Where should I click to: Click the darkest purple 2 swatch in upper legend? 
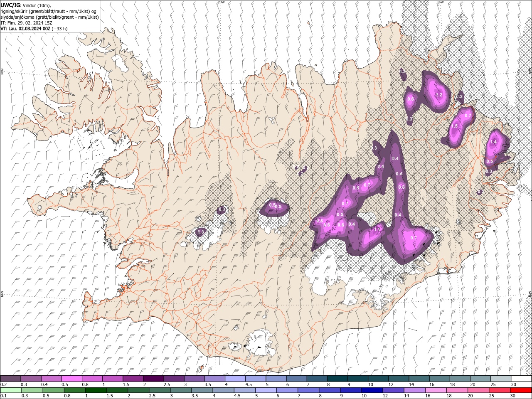point(153,379)
